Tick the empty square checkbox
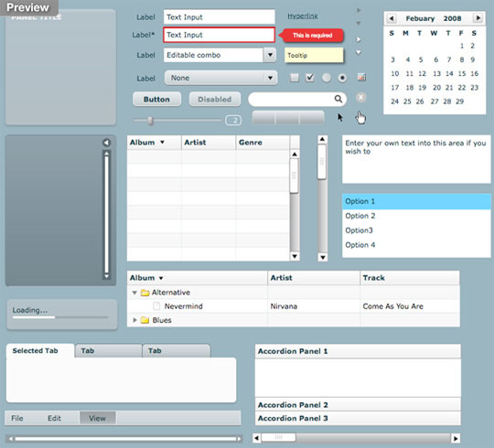Viewport: 494px width, 448px height. 295,78
